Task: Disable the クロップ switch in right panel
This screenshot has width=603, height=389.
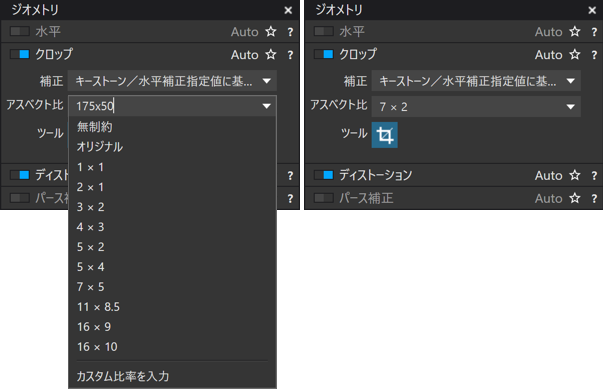Action: click(x=323, y=54)
